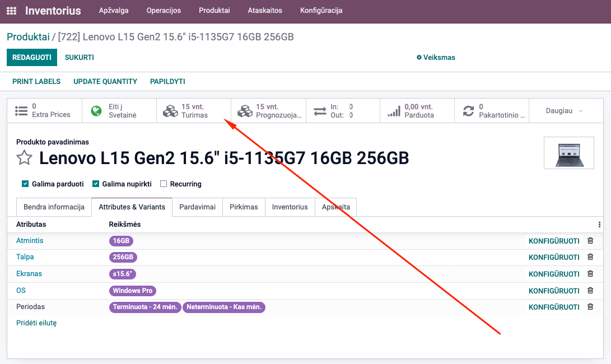Select the Attributes & Variants tab

[x=132, y=207]
